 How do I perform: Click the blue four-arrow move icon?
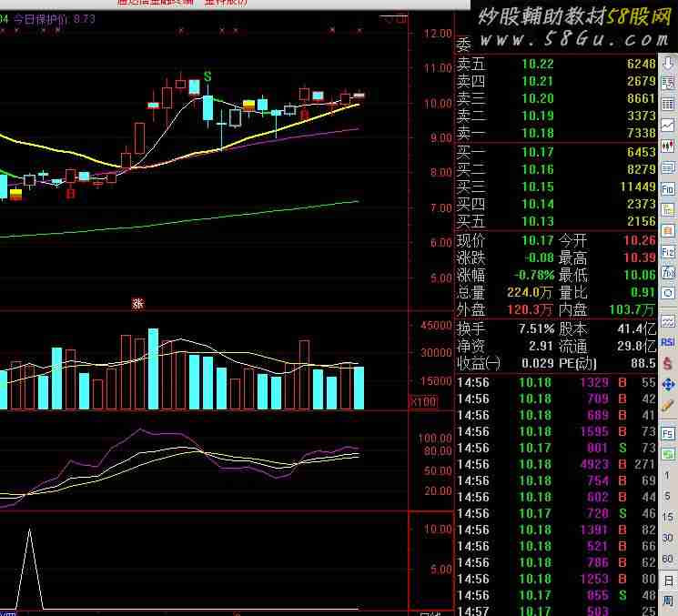[x=668, y=384]
